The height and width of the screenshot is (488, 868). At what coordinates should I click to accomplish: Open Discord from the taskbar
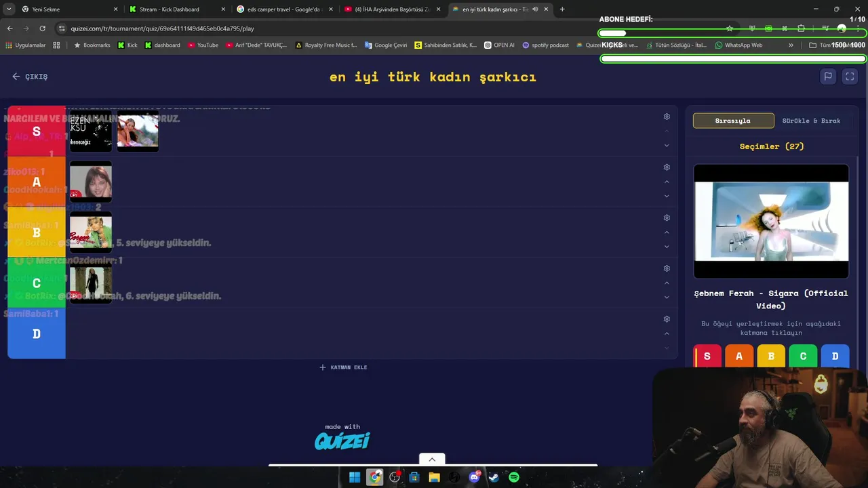[x=474, y=477]
